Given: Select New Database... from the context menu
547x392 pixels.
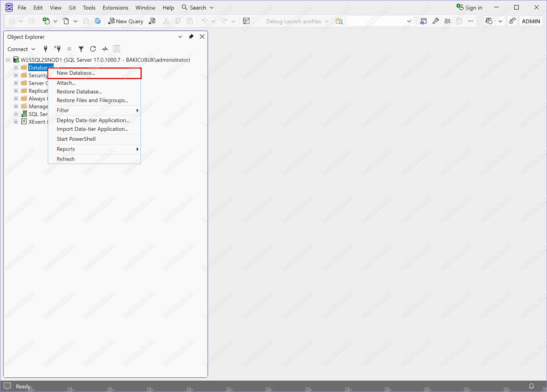Looking at the screenshot, I should [x=76, y=73].
